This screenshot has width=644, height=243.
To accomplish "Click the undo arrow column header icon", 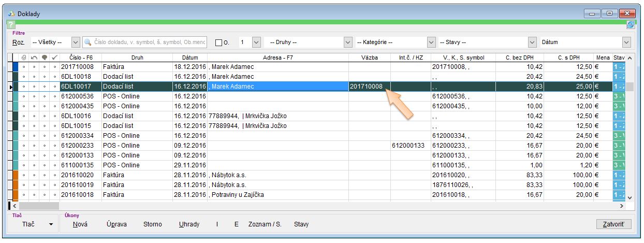I will point(34,58).
